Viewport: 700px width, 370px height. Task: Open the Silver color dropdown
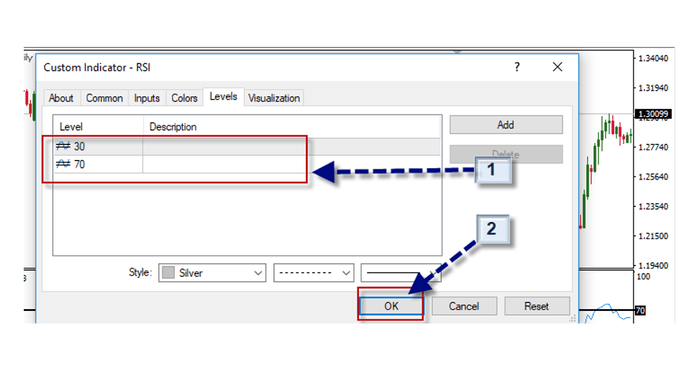pos(212,273)
